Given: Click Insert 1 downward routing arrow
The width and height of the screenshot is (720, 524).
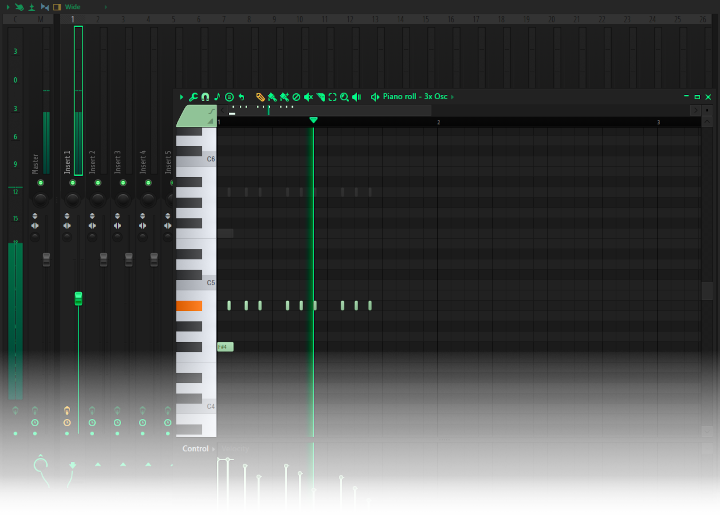Looking at the screenshot, I should click(73, 465).
